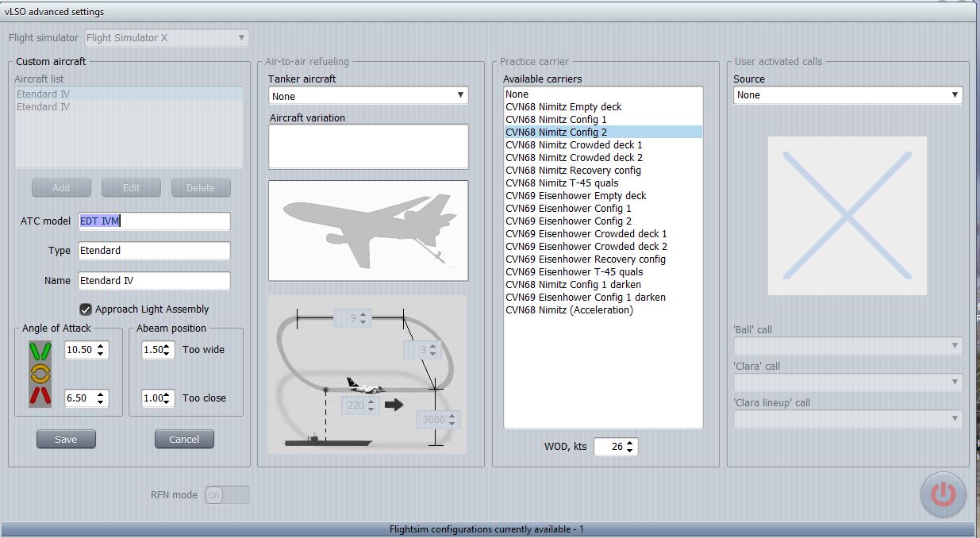Select CVN68 Nimitz Config 1 darken
This screenshot has height=538, width=980.
tap(603, 284)
